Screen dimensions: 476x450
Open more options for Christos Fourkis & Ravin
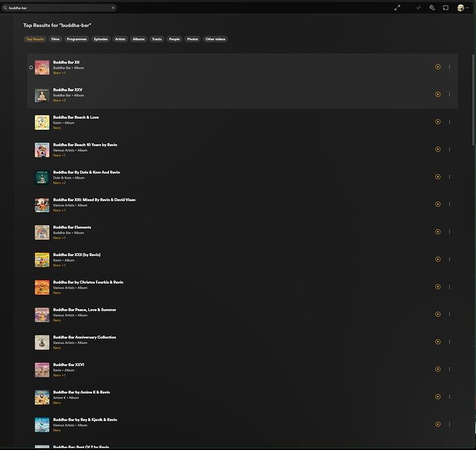(450, 286)
